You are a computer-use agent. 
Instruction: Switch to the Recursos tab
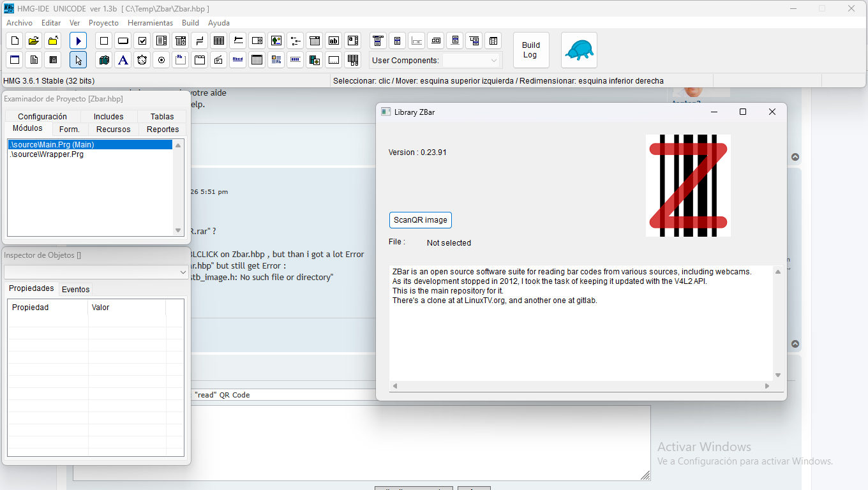point(114,129)
